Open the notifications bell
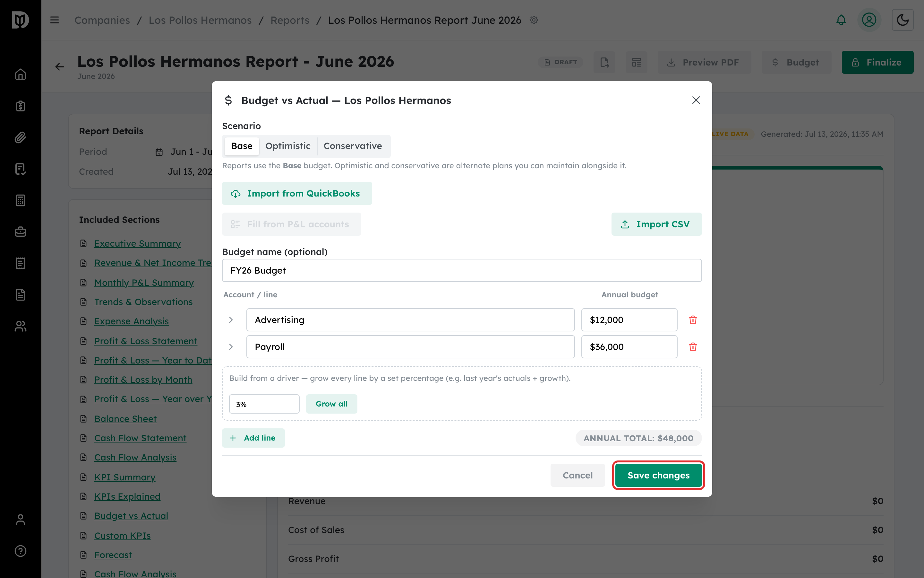This screenshot has width=924, height=578. pyautogui.click(x=841, y=20)
